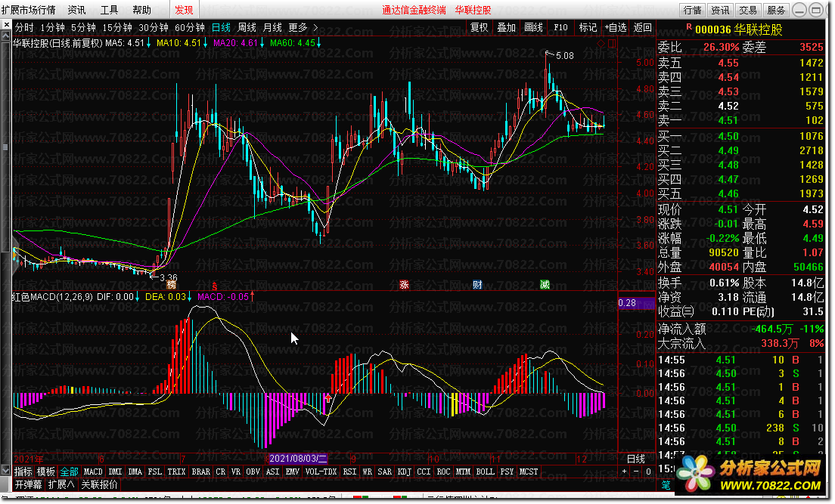Screen dimensions: 835x504
Task: Open the 帮助 menu
Action: coord(141,10)
